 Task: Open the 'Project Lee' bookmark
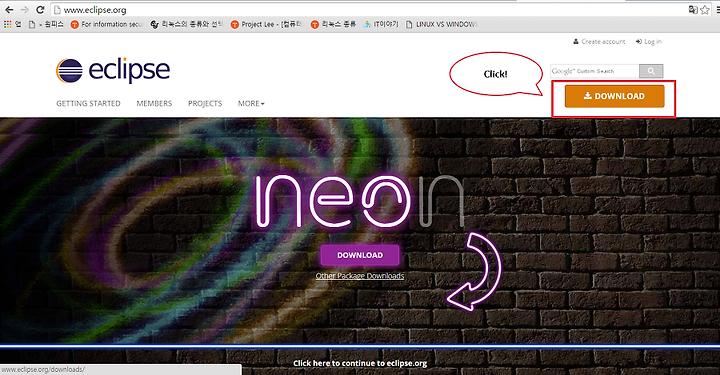coord(266,24)
